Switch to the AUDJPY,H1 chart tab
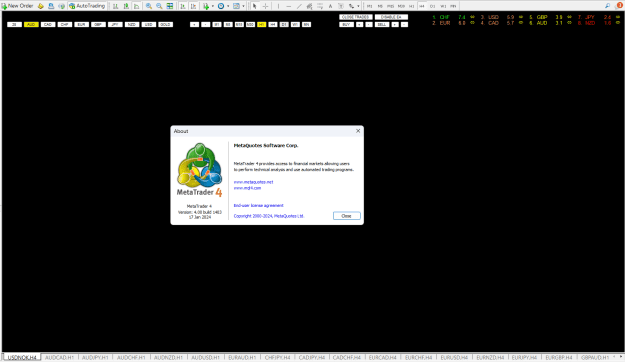The image size is (625, 362). pos(95,358)
